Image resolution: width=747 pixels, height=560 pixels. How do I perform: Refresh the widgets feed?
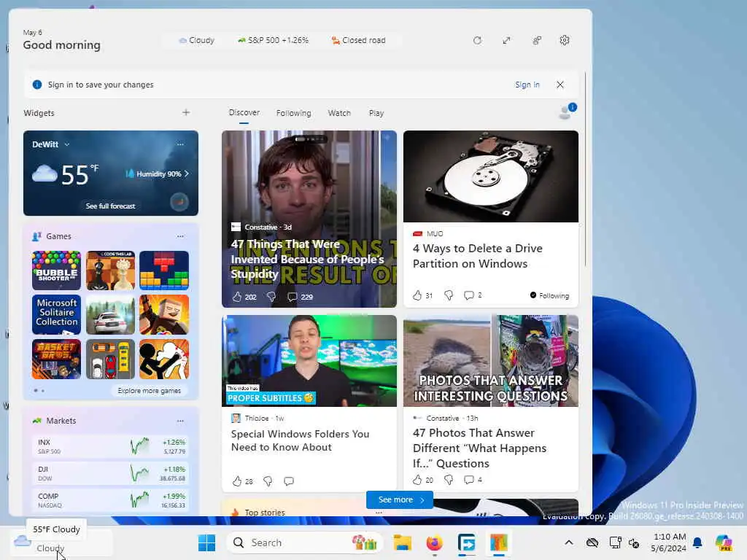pyautogui.click(x=477, y=41)
